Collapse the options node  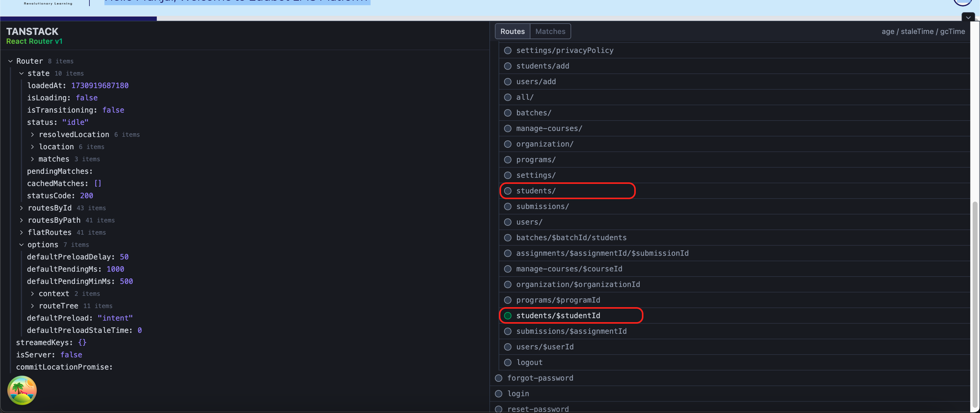[22, 245]
